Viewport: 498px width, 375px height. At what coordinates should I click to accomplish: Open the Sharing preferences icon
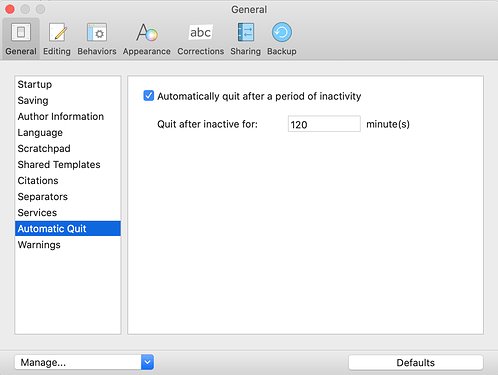click(x=246, y=32)
